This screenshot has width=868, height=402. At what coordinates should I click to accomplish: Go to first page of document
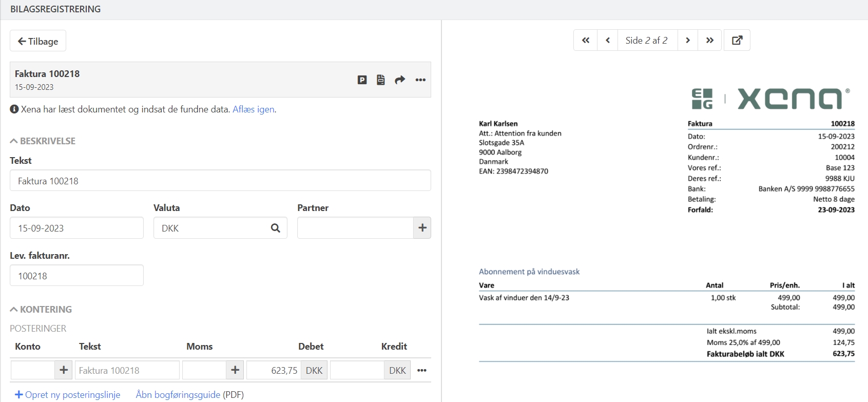pos(586,40)
